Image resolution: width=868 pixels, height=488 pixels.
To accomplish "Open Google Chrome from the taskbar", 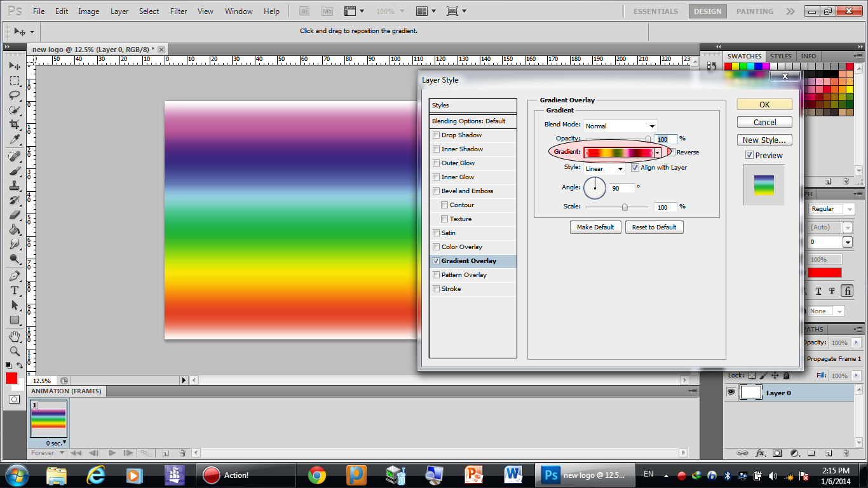I will pos(317,475).
